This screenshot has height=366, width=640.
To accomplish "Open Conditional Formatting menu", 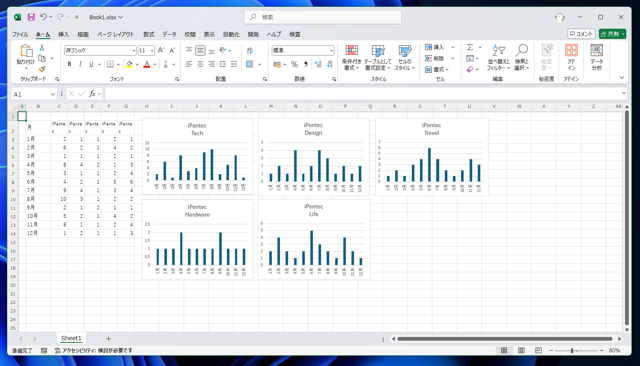I will (351, 58).
